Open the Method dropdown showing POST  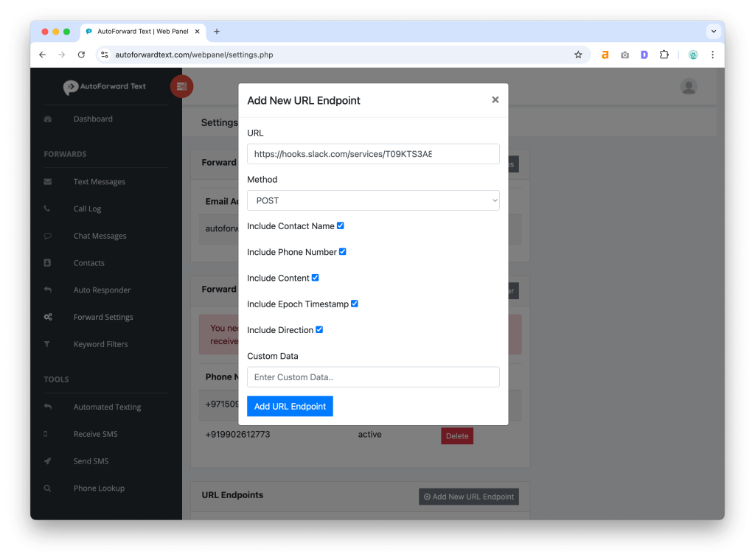[373, 200]
